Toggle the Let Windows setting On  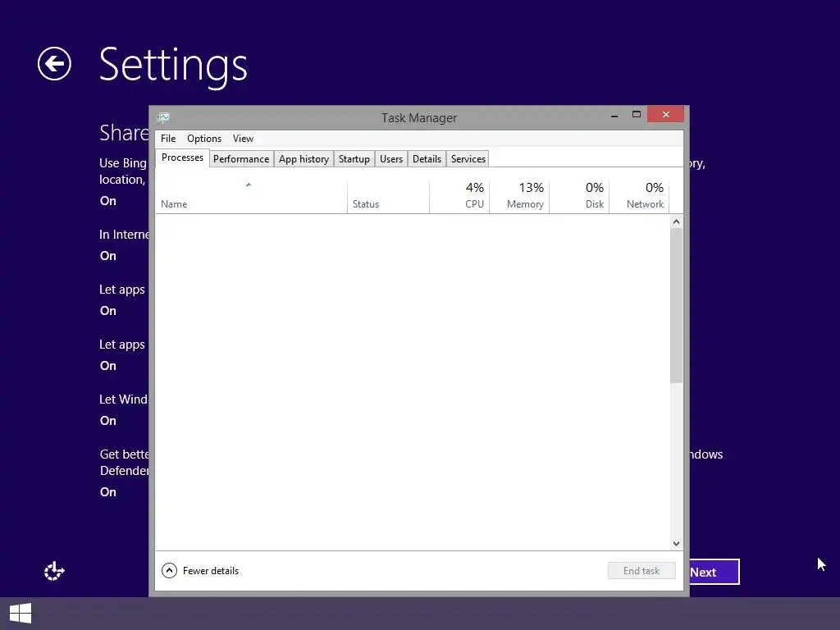pyautogui.click(x=107, y=421)
